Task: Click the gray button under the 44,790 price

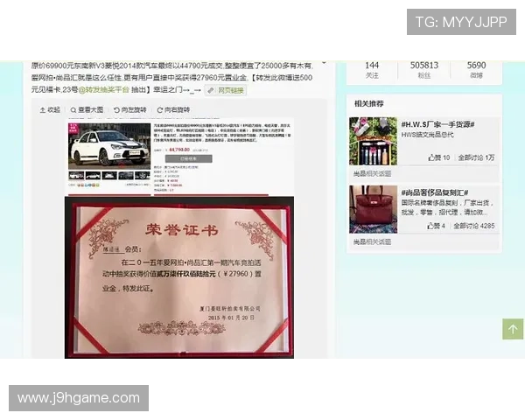Action: 188,158
